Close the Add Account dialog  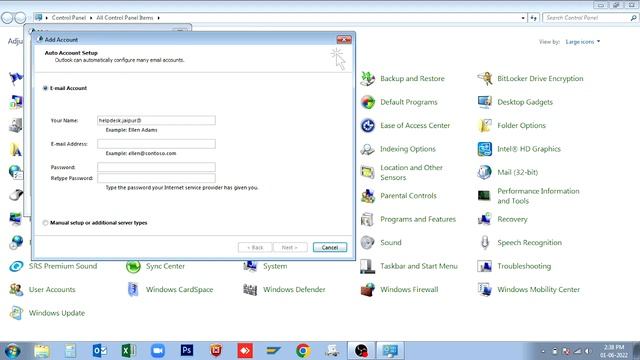pyautogui.click(x=344, y=40)
